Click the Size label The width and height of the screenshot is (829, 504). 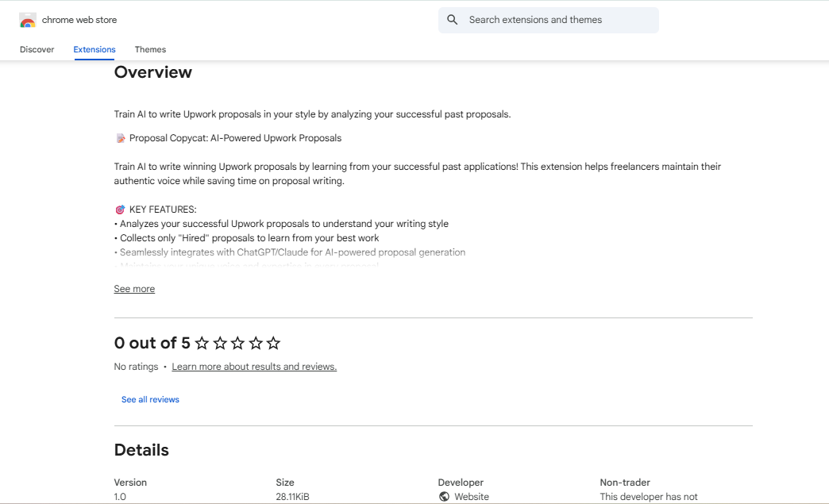(x=285, y=483)
